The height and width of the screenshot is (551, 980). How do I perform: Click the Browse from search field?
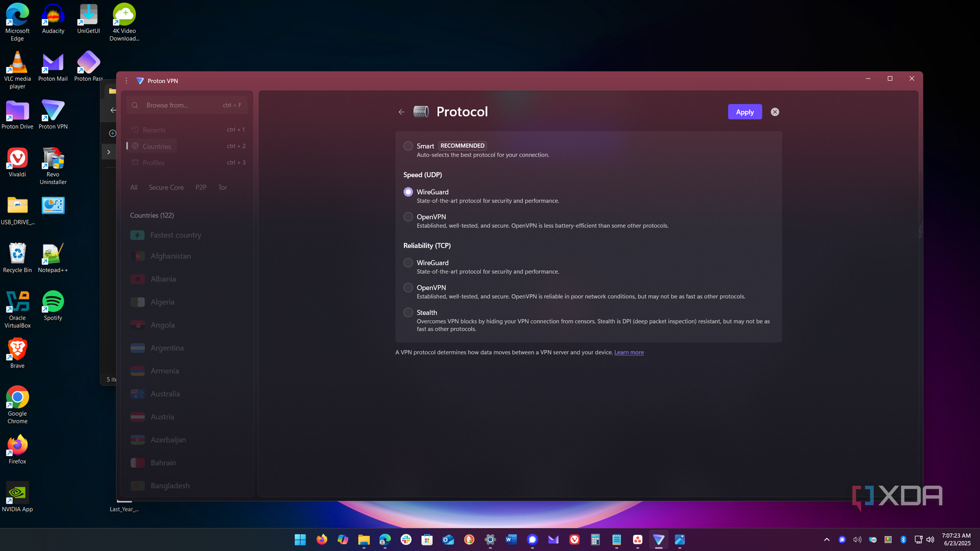coord(178,104)
